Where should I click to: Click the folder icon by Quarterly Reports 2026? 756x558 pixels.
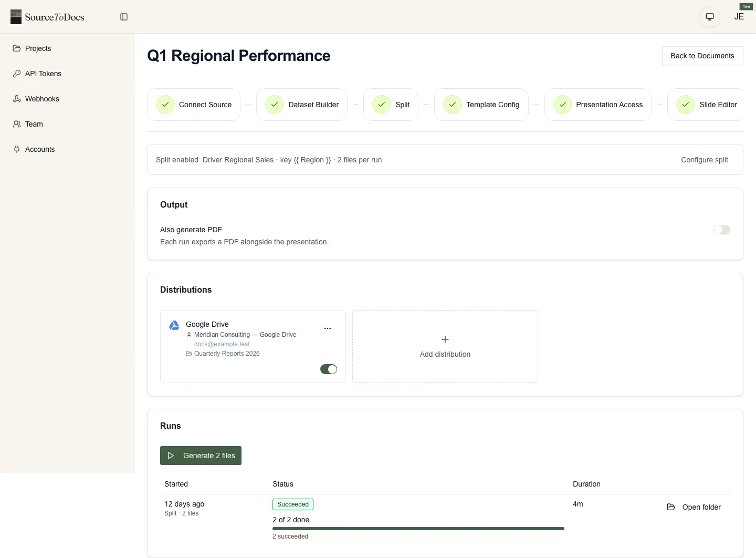pos(189,354)
